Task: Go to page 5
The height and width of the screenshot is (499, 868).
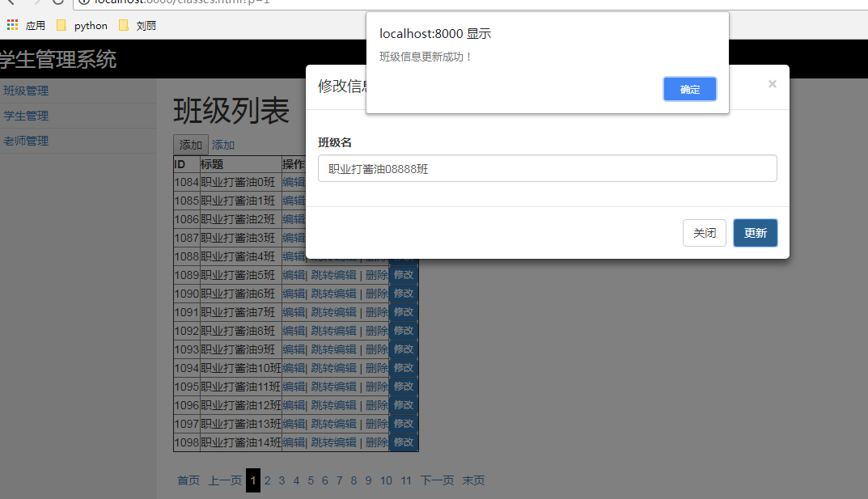Action: coord(311,480)
